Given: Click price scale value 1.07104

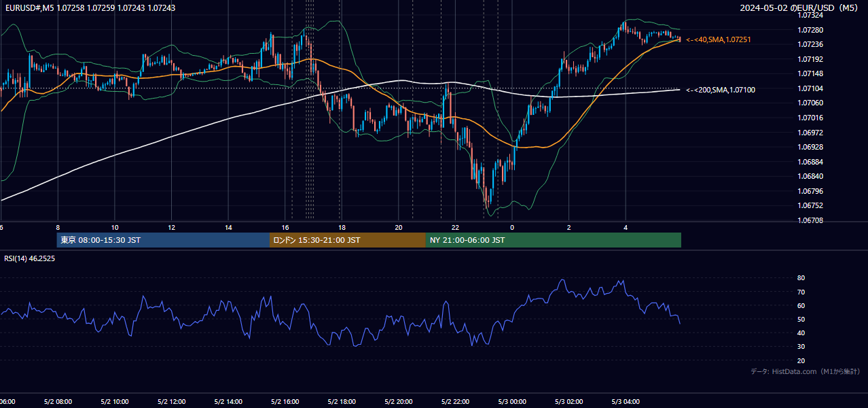Looking at the screenshot, I should [811, 88].
